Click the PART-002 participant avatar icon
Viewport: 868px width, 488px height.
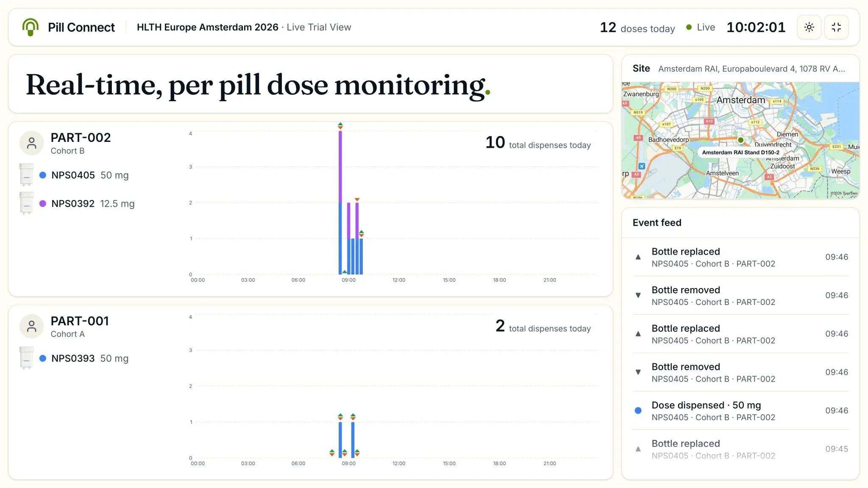[31, 143]
